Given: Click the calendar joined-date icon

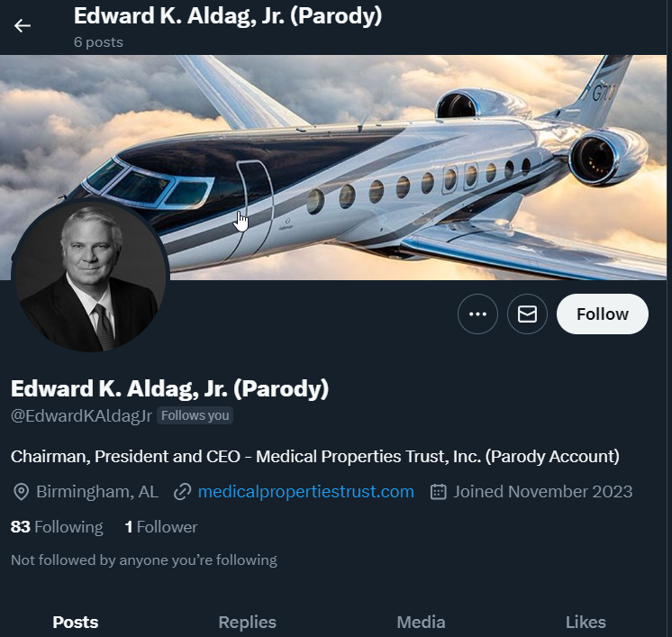Looking at the screenshot, I should 438,492.
